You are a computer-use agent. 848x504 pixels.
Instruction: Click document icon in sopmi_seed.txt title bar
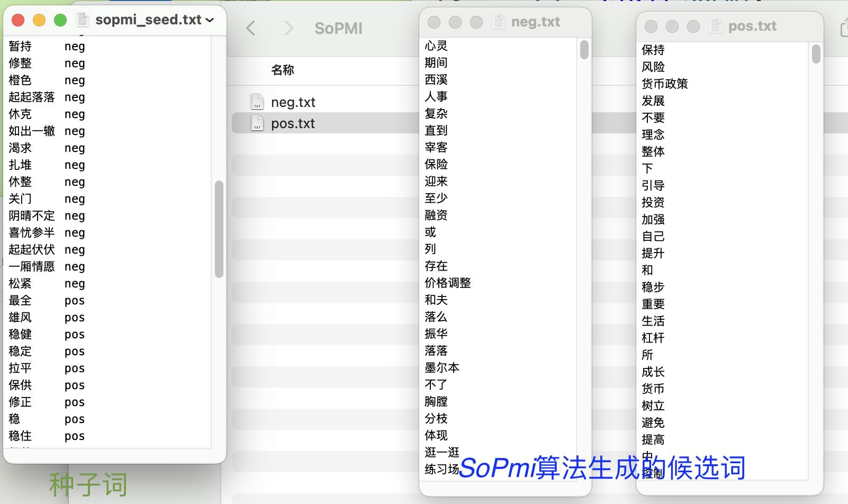83,20
